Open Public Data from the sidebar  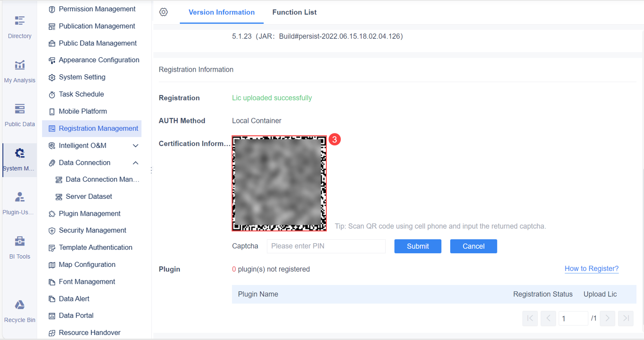(x=20, y=113)
